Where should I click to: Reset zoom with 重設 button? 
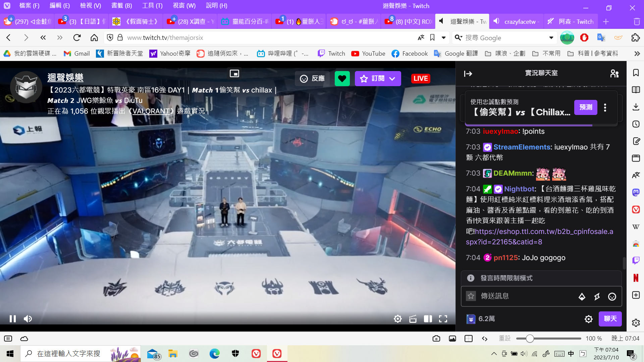[x=504, y=339]
